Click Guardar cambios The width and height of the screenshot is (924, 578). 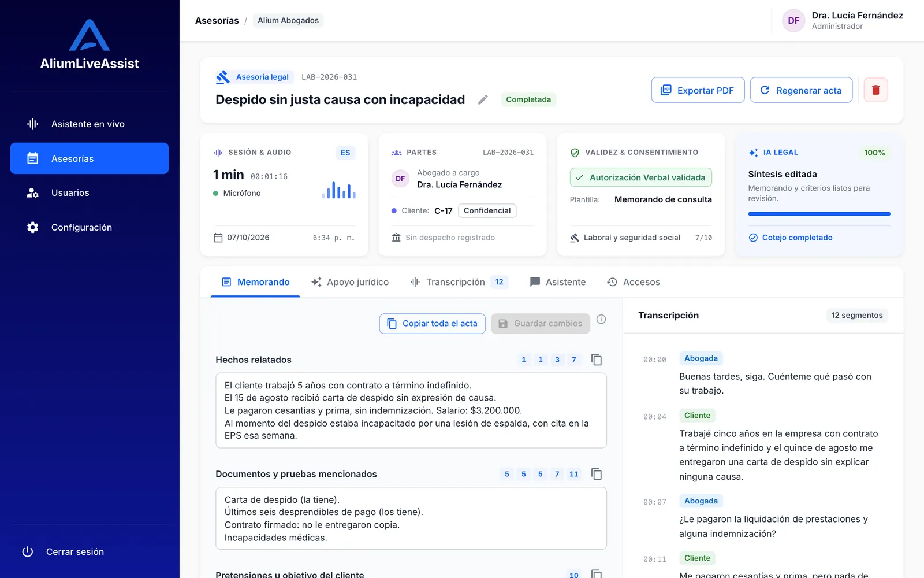[541, 324]
